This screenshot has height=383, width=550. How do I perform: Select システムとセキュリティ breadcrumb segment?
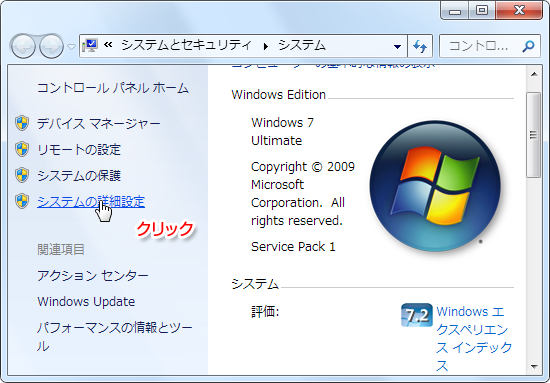click(x=187, y=45)
